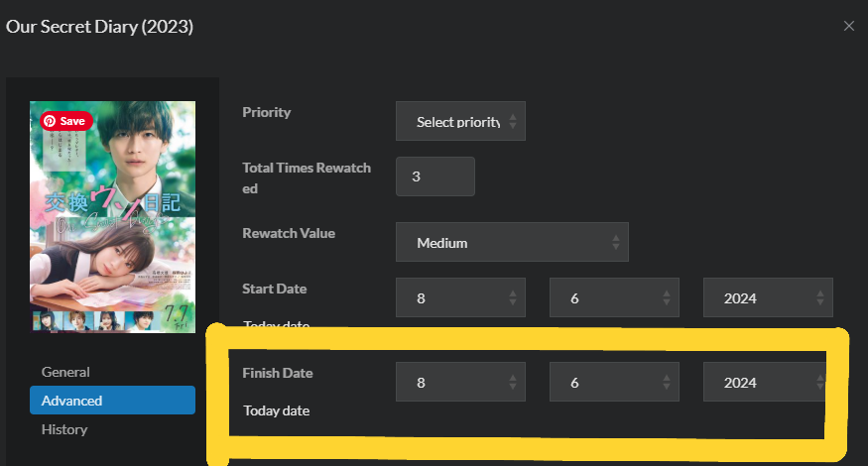Open the Finish Date month dropdown
Viewport: 868px width, 466px height.
point(460,382)
